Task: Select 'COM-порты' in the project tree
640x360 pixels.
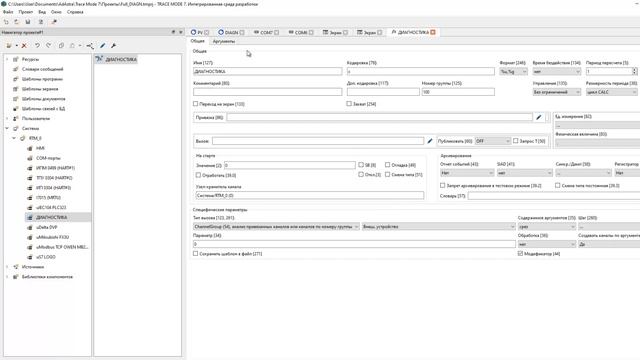Action: click(48, 158)
